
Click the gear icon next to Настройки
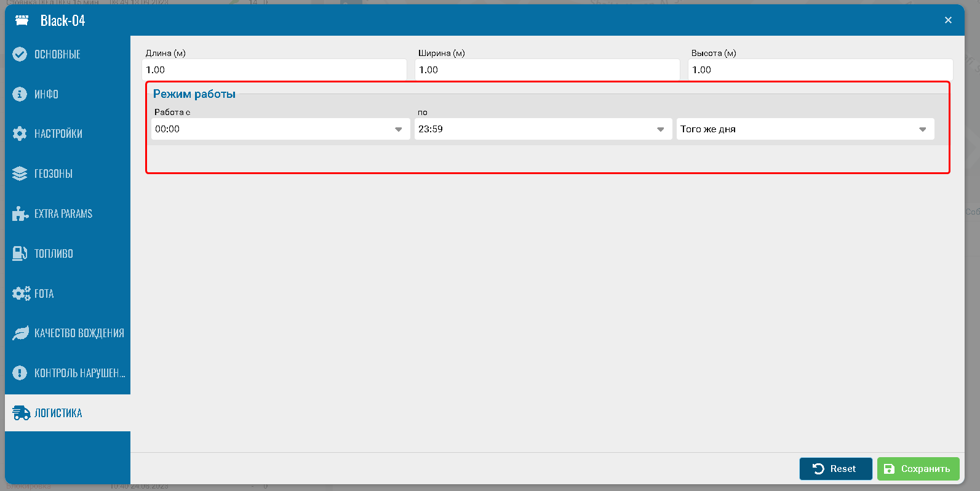20,134
